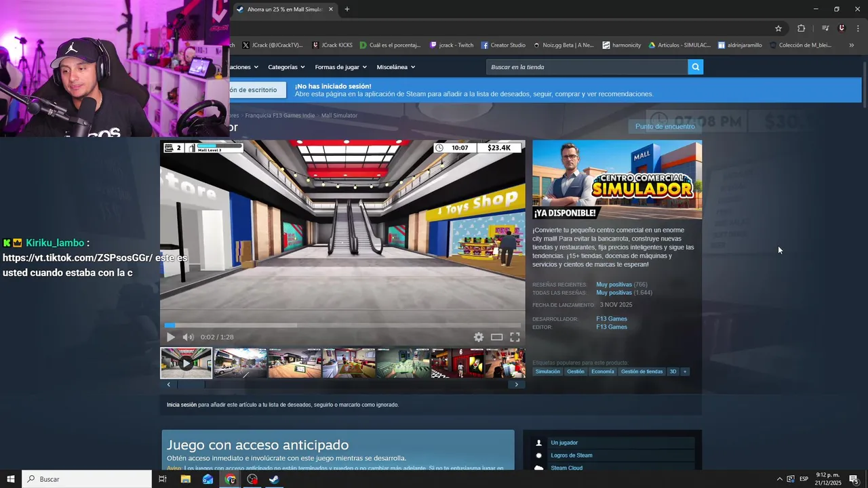Click the store search magnifier button
Viewport: 868px width, 488px height.
pos(695,67)
